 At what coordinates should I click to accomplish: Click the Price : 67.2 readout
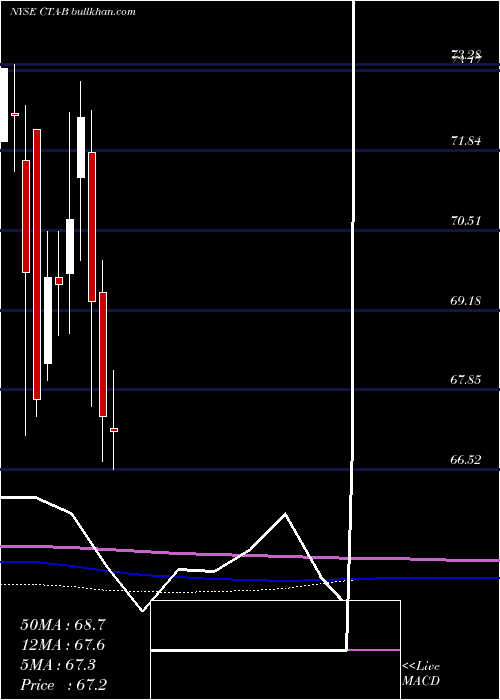pyautogui.click(x=63, y=685)
